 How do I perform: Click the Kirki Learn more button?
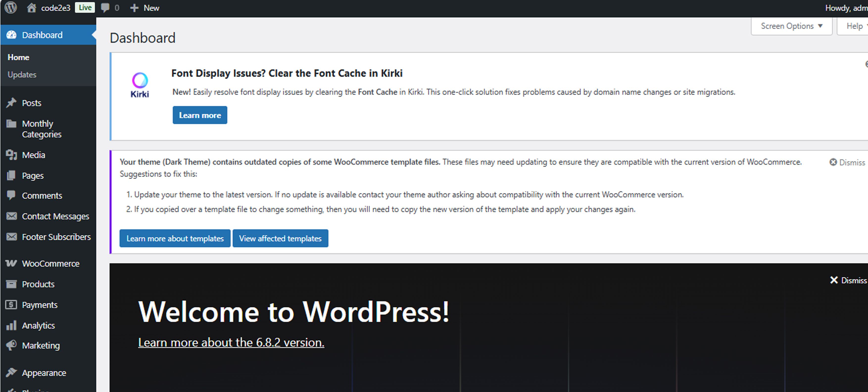[200, 115]
